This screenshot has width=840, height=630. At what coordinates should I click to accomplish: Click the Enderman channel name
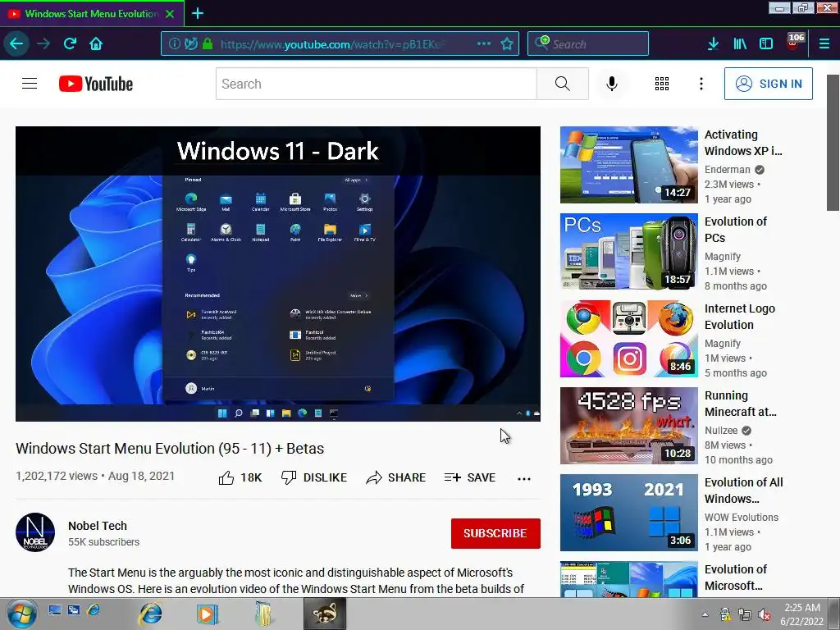(x=727, y=169)
